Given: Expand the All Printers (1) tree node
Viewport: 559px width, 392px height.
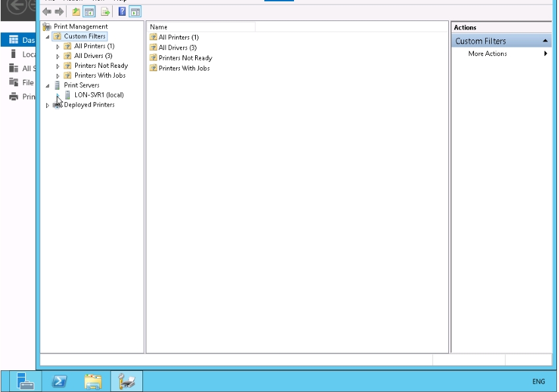Looking at the screenshot, I should 58,47.
